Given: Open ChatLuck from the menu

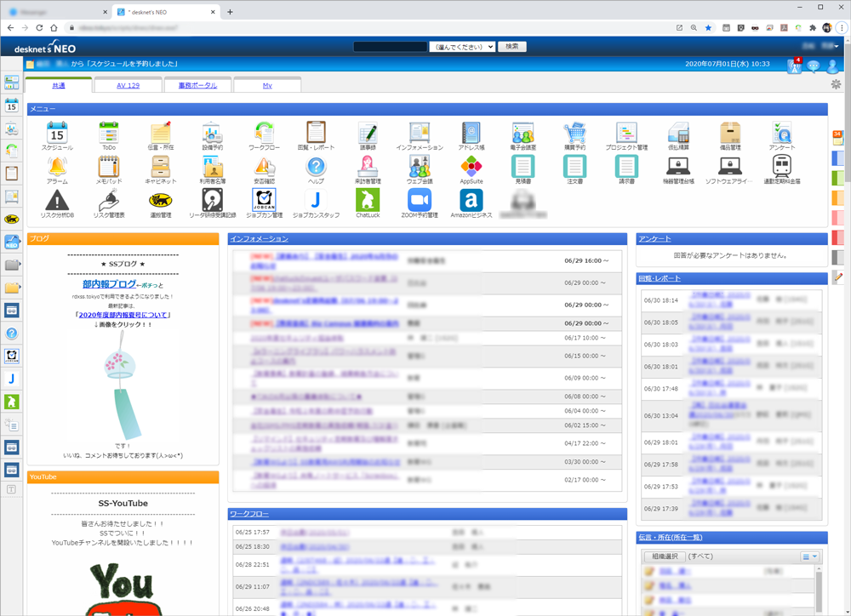Looking at the screenshot, I should click(x=367, y=201).
